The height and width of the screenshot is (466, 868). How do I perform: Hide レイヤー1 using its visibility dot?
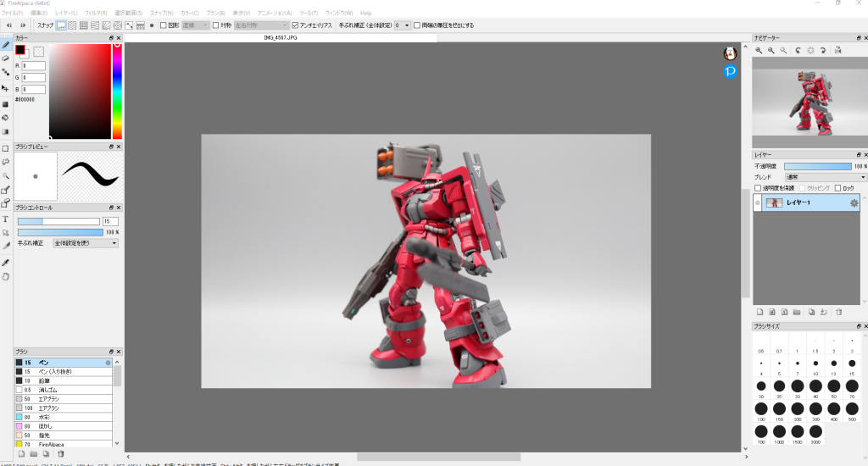(x=758, y=203)
